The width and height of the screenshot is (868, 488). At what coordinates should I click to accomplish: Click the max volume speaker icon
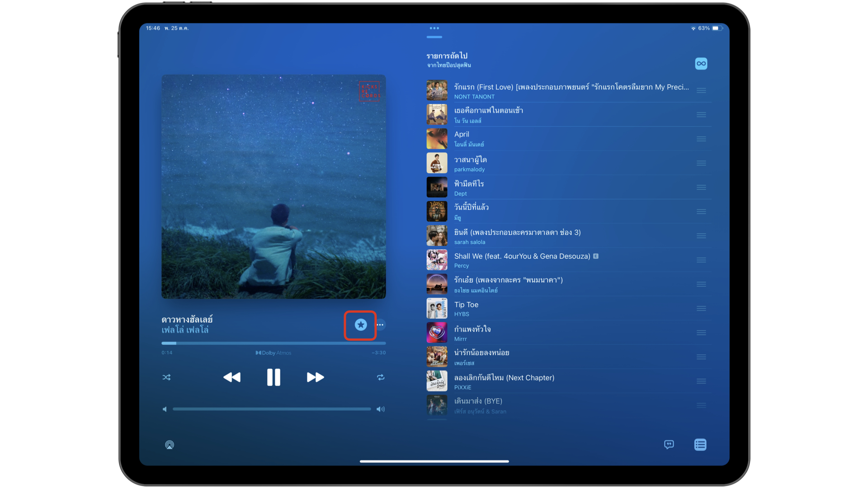tap(381, 409)
